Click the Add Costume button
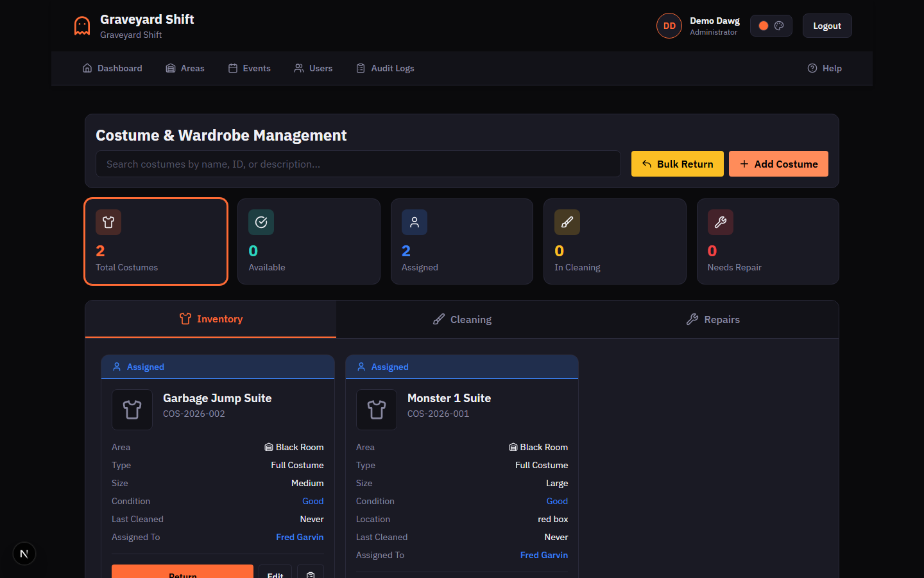Image resolution: width=924 pixels, height=578 pixels. pyautogui.click(x=778, y=164)
